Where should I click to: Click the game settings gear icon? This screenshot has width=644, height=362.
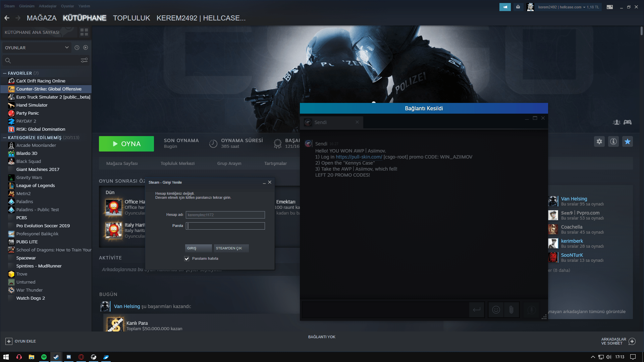click(x=599, y=141)
